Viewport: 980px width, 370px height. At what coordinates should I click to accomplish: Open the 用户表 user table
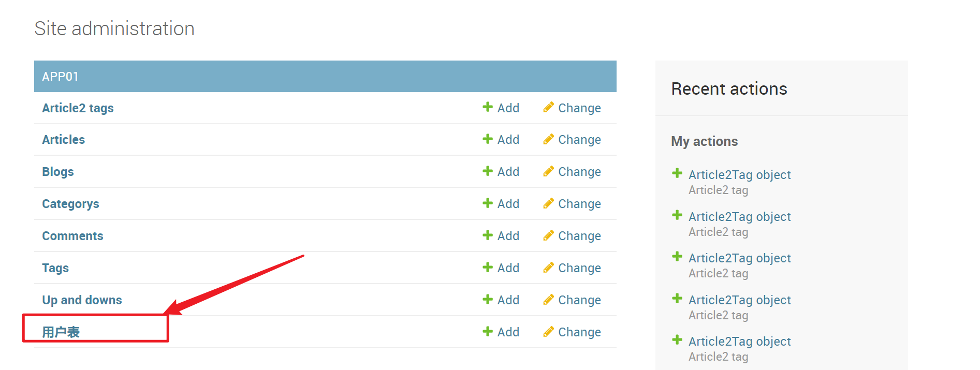[x=61, y=332]
